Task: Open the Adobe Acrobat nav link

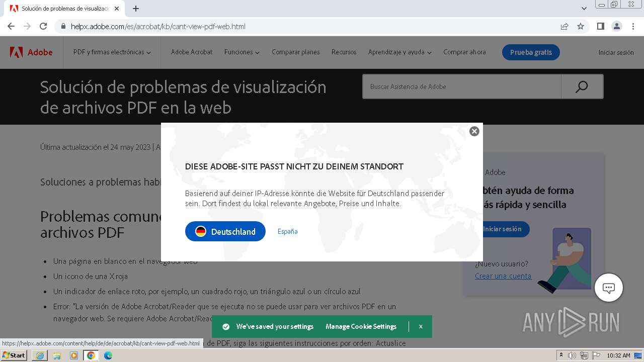Action: [x=192, y=52]
